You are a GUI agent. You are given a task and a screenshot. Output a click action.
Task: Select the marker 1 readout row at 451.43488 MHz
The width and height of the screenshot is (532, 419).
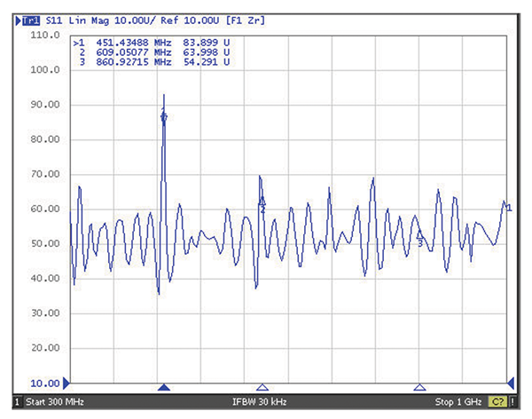(153, 42)
